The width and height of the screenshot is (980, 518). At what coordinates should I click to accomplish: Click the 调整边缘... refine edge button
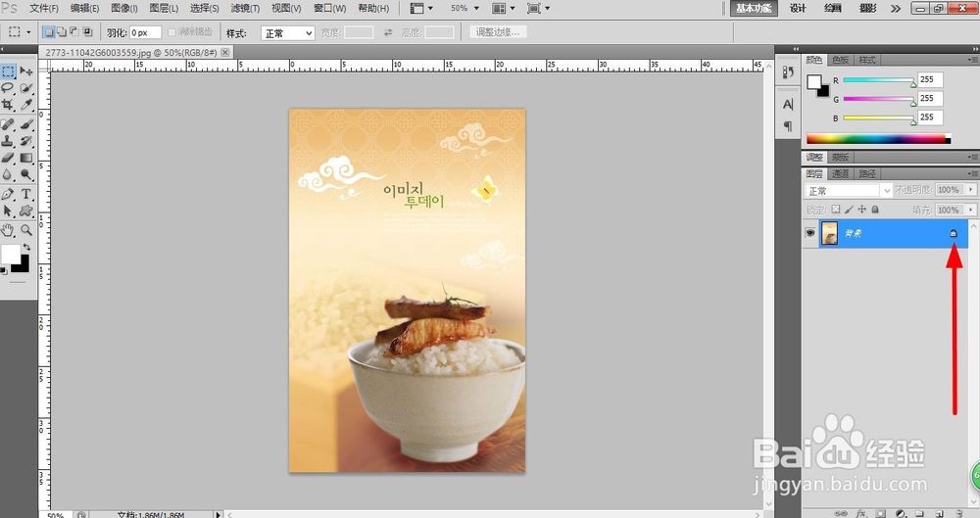pyautogui.click(x=498, y=32)
